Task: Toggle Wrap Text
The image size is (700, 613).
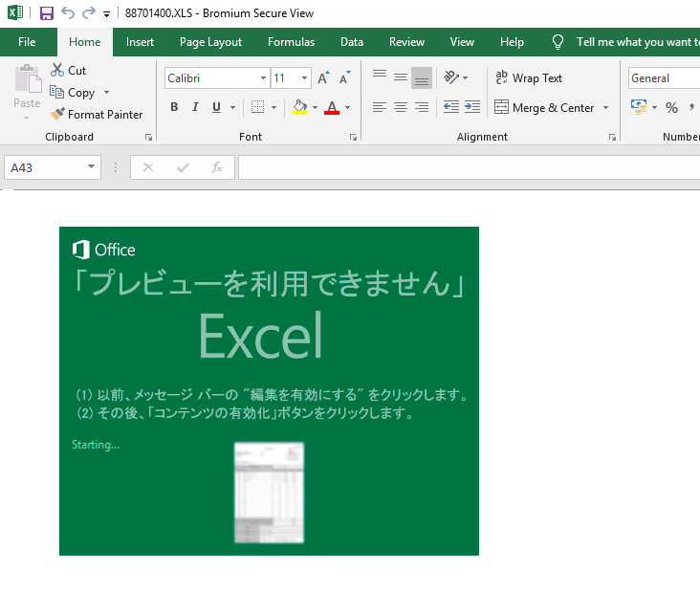Action: click(x=529, y=78)
